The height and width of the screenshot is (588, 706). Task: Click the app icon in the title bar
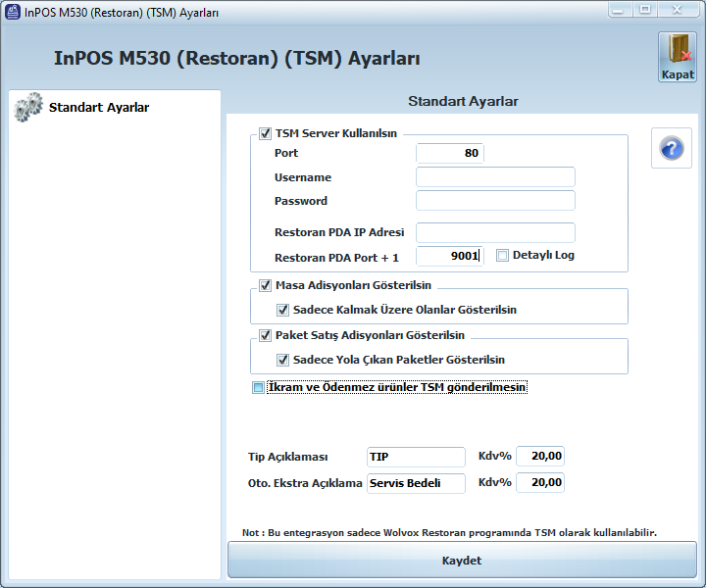click(x=12, y=12)
